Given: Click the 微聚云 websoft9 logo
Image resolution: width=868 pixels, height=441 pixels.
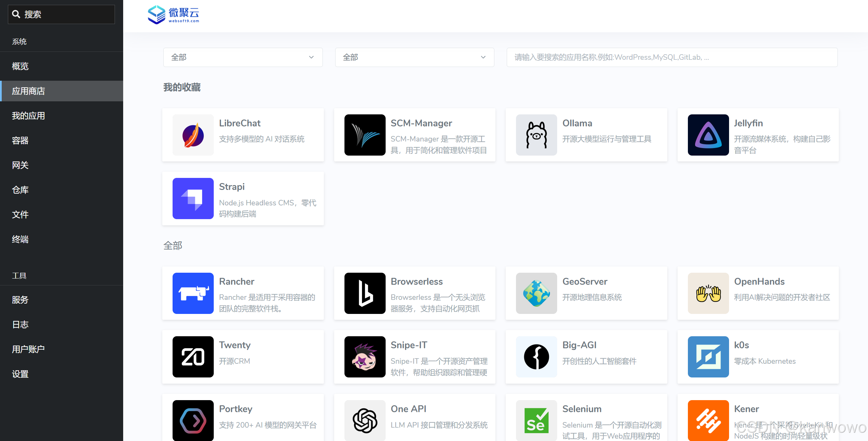Looking at the screenshot, I should click(173, 15).
